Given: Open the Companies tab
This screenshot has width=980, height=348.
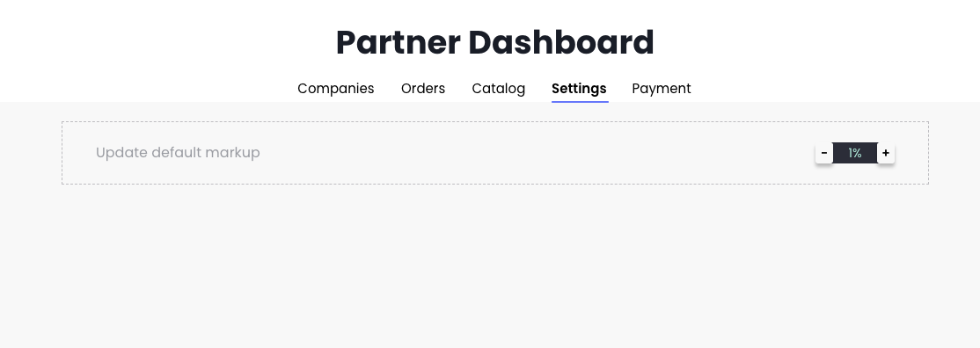Looking at the screenshot, I should tap(336, 89).
